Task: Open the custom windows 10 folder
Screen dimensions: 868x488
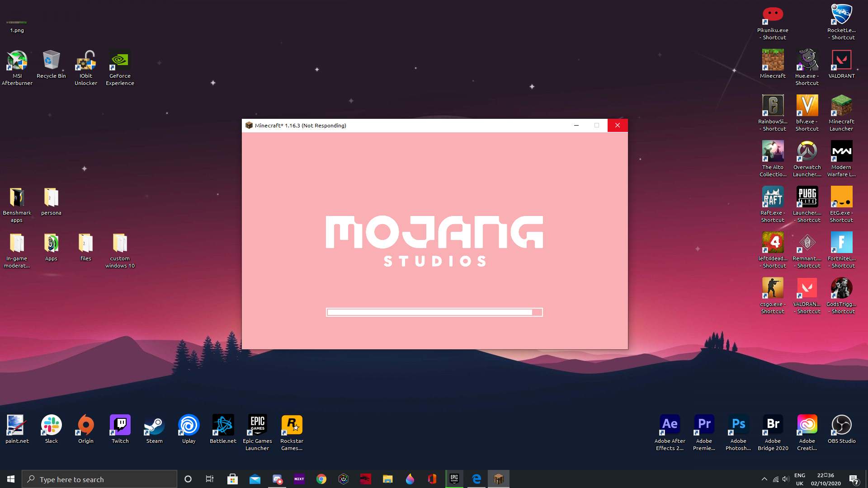Action: point(120,243)
